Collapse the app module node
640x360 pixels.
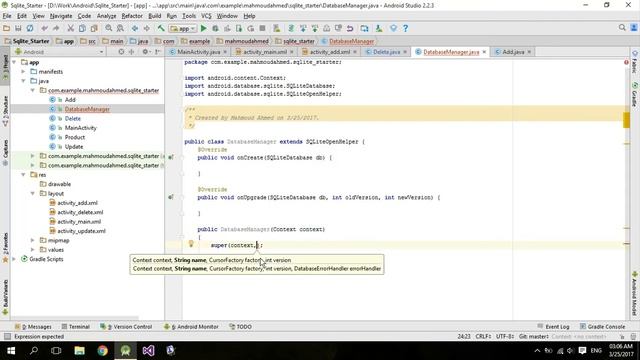coord(15,62)
